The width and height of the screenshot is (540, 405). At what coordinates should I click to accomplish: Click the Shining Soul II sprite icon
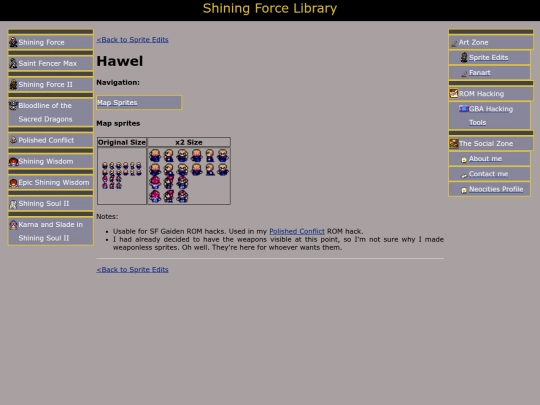coord(13,204)
